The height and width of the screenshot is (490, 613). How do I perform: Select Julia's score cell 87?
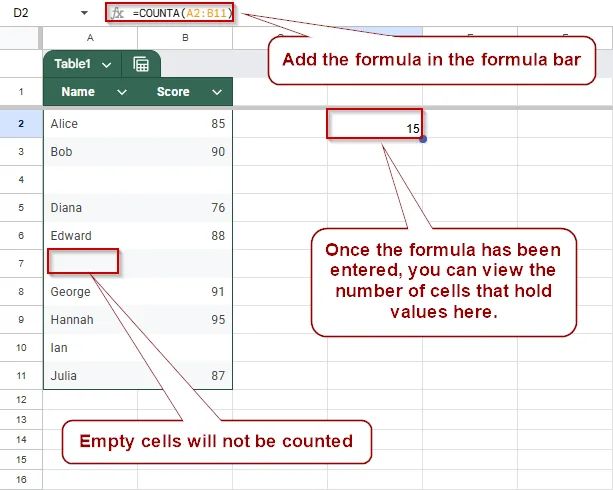pos(185,376)
